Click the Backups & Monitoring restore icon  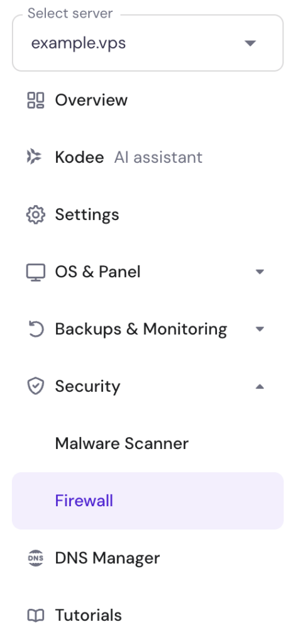pos(36,330)
